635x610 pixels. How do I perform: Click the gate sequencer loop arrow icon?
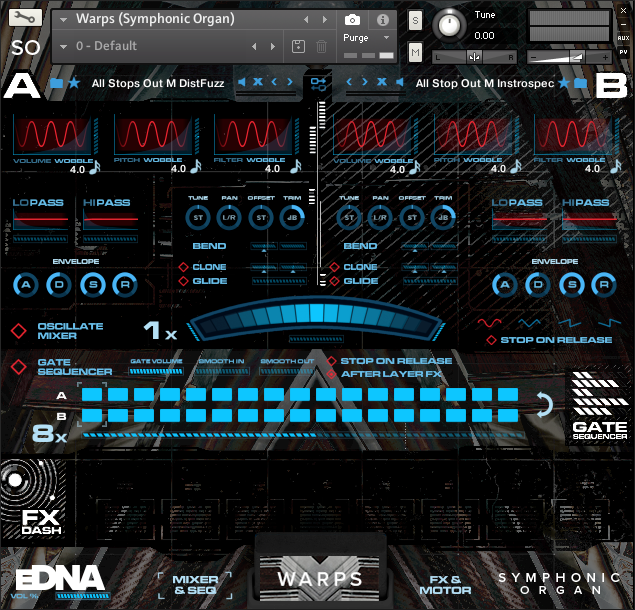point(543,405)
